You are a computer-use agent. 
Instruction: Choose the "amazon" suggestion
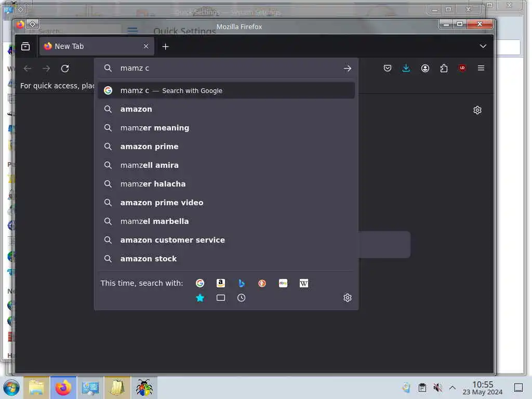[x=227, y=109]
